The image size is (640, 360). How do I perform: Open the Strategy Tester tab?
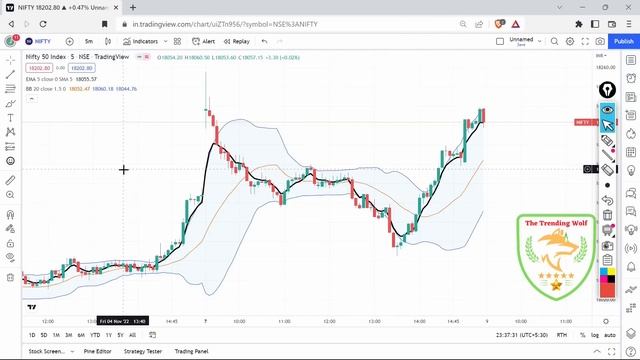[143, 351]
